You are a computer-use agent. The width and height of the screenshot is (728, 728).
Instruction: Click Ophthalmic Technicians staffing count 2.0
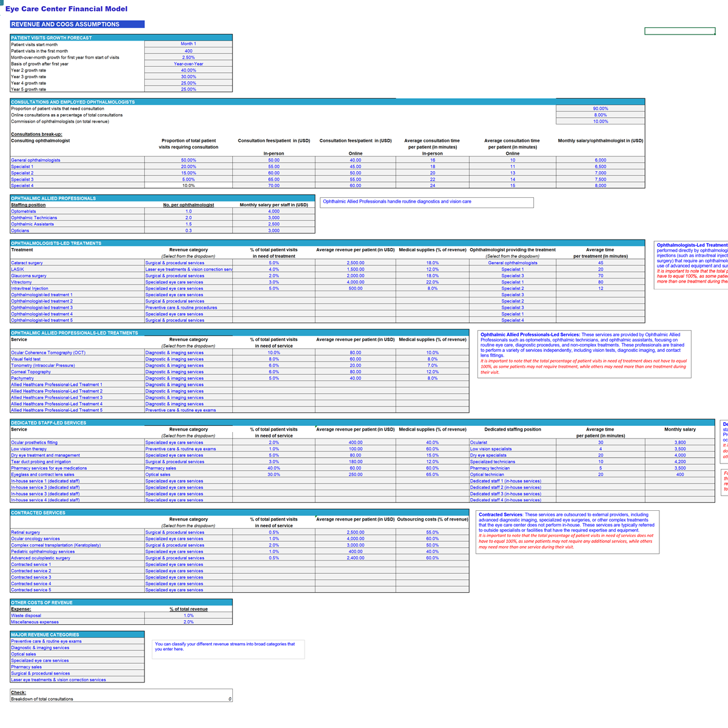[188, 218]
